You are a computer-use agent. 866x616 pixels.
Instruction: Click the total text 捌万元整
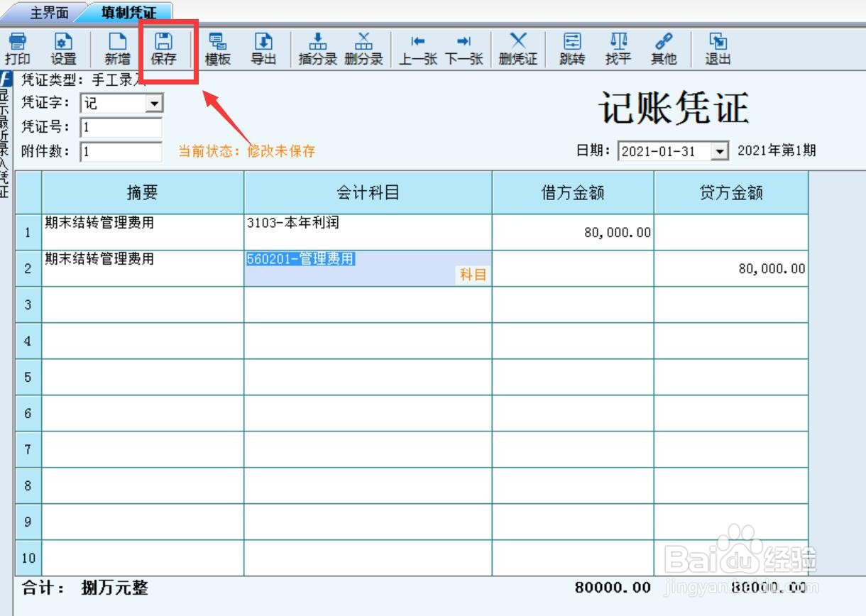coord(115,588)
